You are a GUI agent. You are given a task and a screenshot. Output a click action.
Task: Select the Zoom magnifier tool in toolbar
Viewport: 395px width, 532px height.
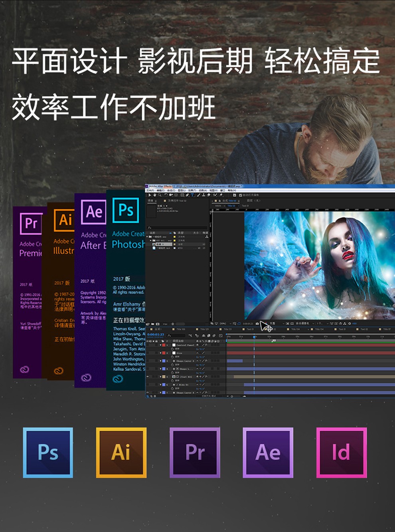click(x=160, y=195)
